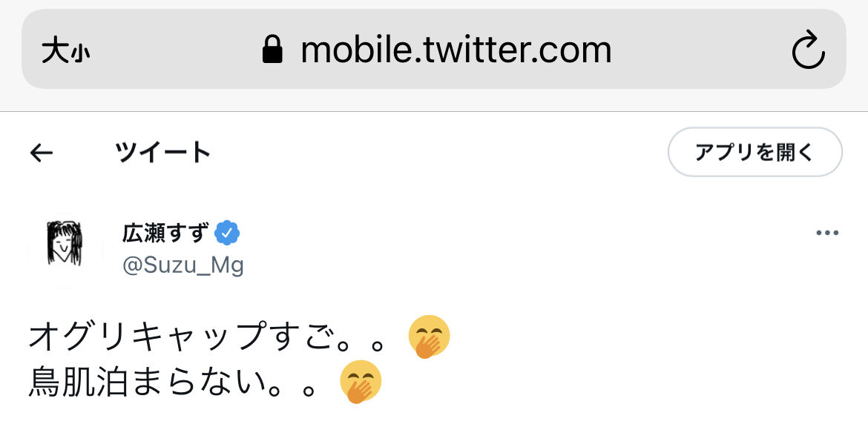Open the three-dot more options menu
This screenshot has width=868, height=427.
[826, 233]
